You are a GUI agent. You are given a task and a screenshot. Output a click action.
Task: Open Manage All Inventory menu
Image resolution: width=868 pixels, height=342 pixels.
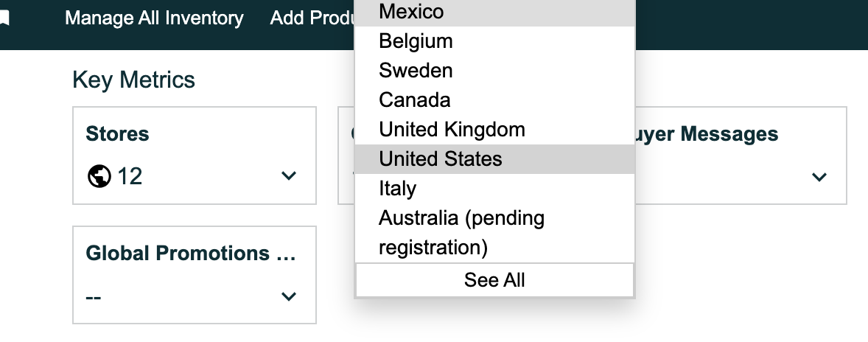pos(154,18)
